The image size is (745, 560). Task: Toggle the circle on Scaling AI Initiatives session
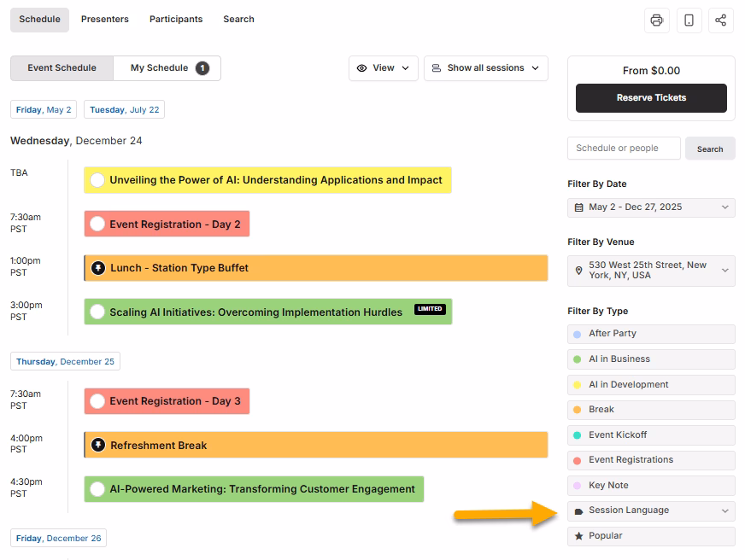pos(97,312)
